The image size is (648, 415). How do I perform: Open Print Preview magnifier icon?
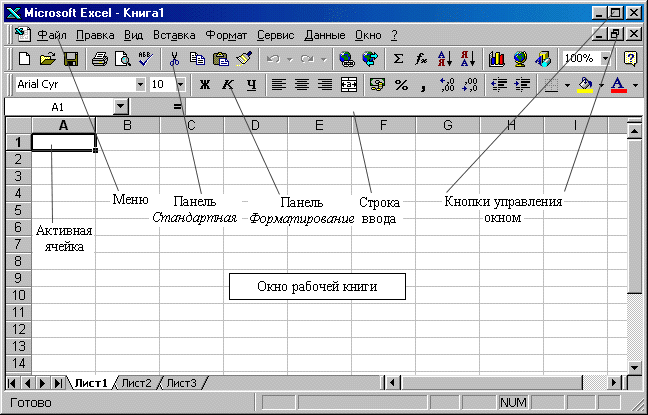(123, 59)
